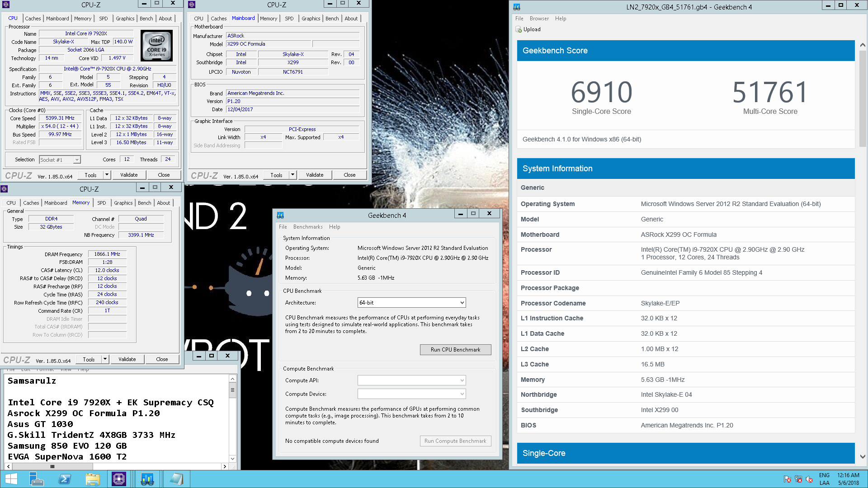Image resolution: width=868 pixels, height=488 pixels.
Task: Open the File menu in Geekbench 4 dialog
Action: click(283, 227)
